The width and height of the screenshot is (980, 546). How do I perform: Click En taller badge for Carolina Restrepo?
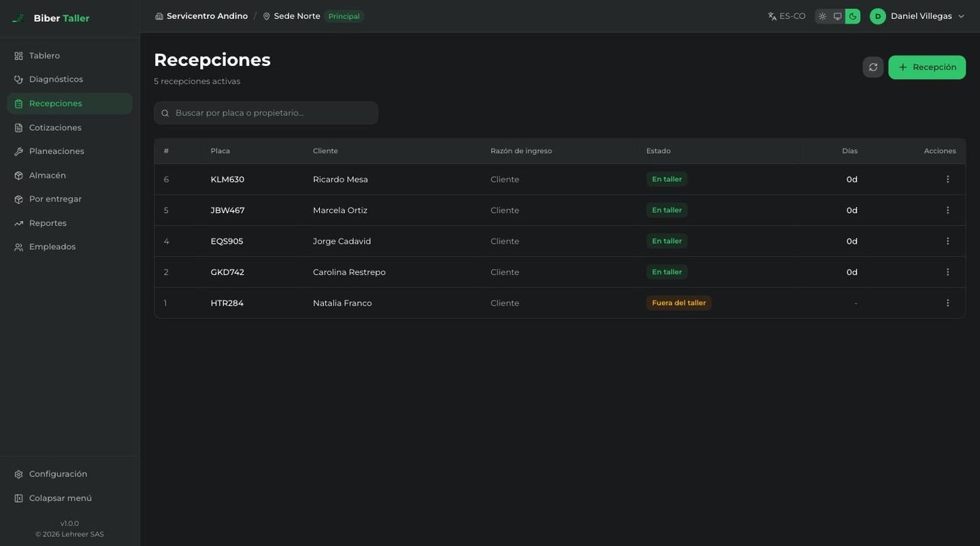click(667, 272)
